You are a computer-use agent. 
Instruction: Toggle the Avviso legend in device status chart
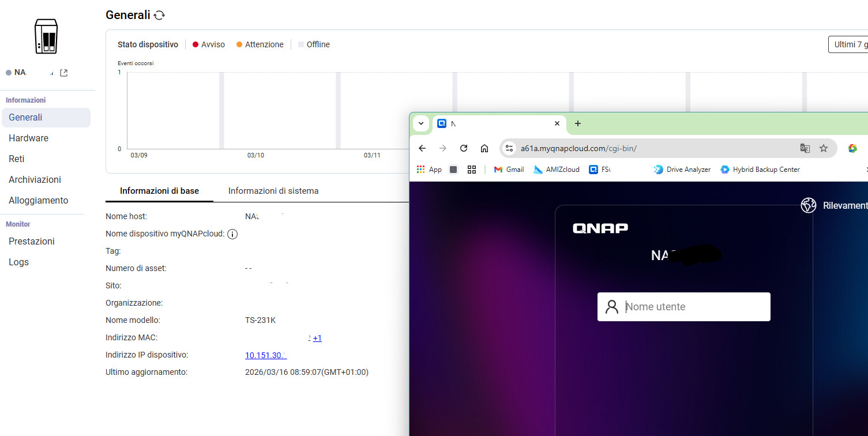point(208,44)
